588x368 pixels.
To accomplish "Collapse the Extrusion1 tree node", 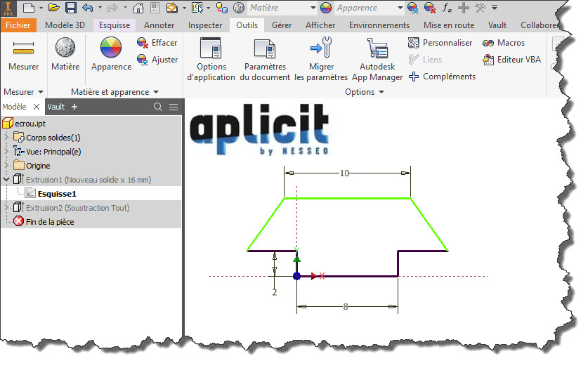I will click(7, 180).
